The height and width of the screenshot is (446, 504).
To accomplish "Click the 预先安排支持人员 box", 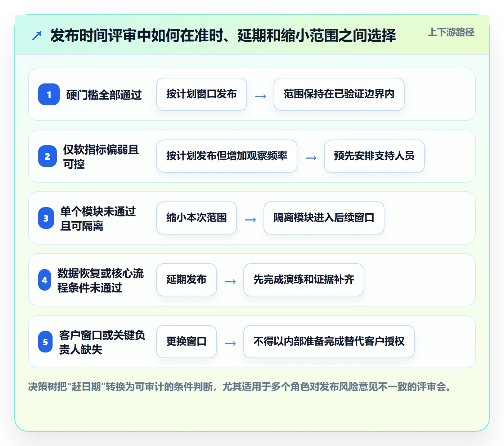I will coord(374,156).
